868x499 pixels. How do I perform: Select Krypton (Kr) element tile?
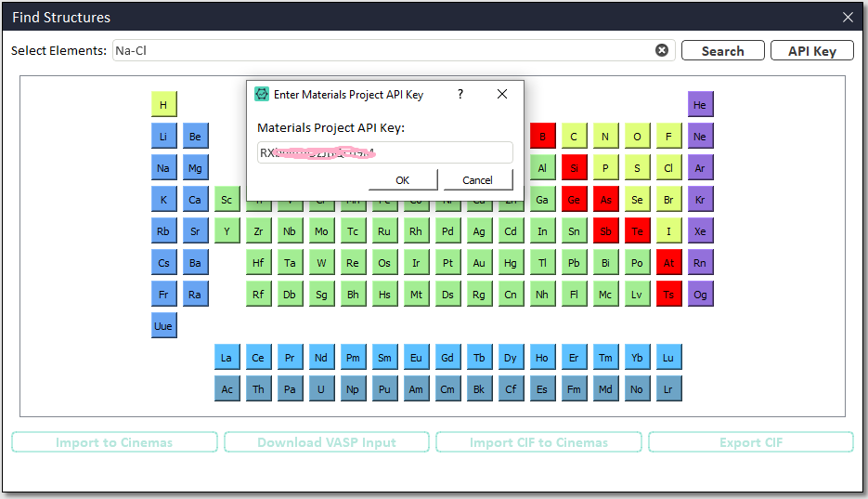pyautogui.click(x=700, y=200)
